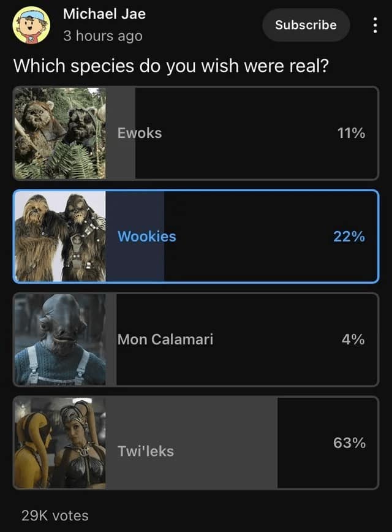Image resolution: width=392 pixels, height=532 pixels.
Task: Open the three-dot more options menu
Action: 375,25
